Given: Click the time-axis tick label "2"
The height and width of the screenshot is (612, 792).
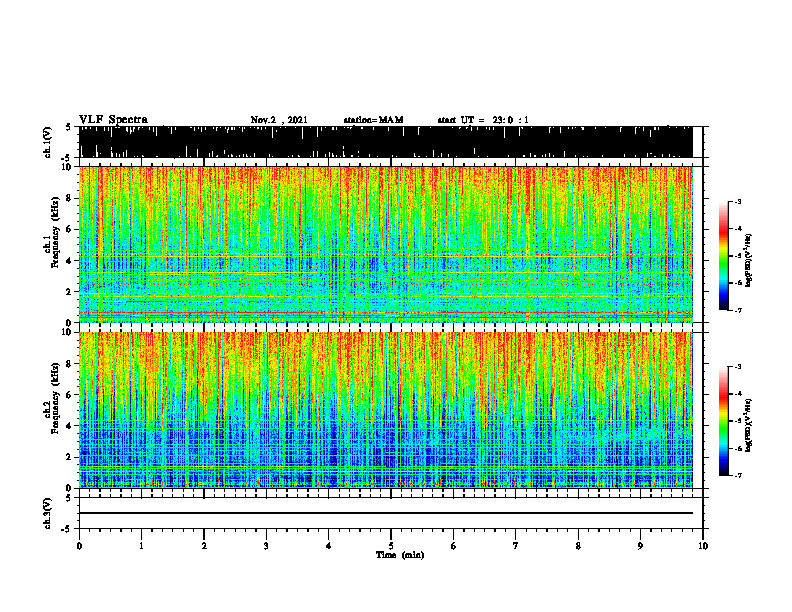Looking at the screenshot, I should point(204,546).
